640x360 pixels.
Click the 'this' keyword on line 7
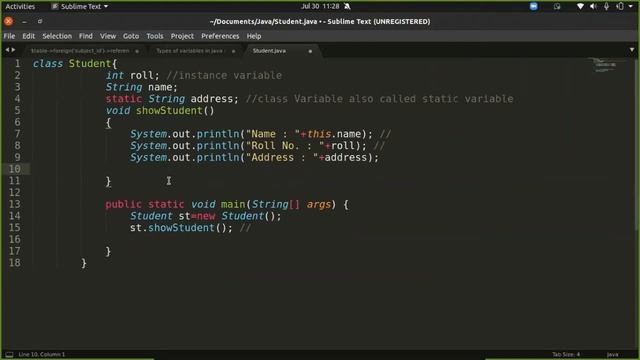319,134
